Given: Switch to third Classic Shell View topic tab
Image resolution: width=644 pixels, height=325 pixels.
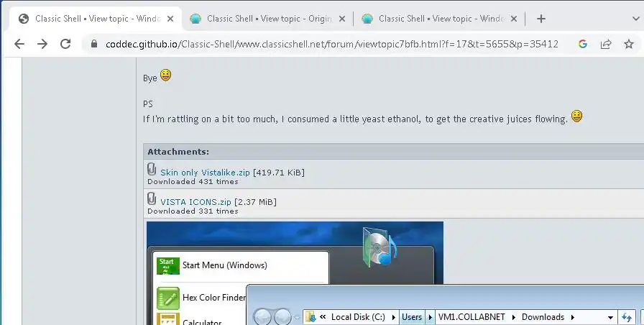Looking at the screenshot, I should [438, 19].
